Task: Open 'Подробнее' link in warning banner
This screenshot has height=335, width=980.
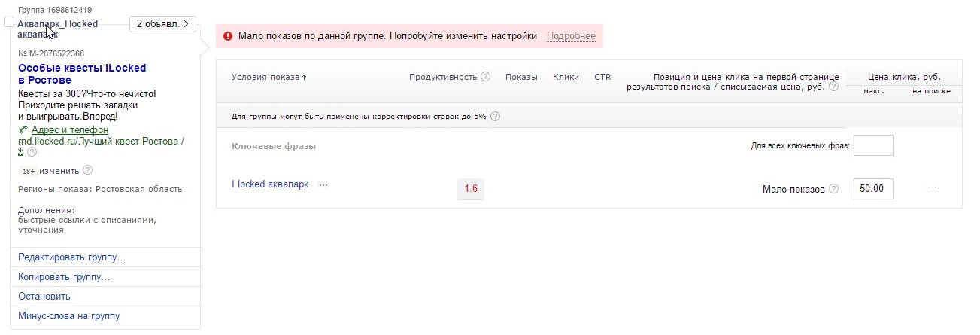Action: click(x=571, y=36)
